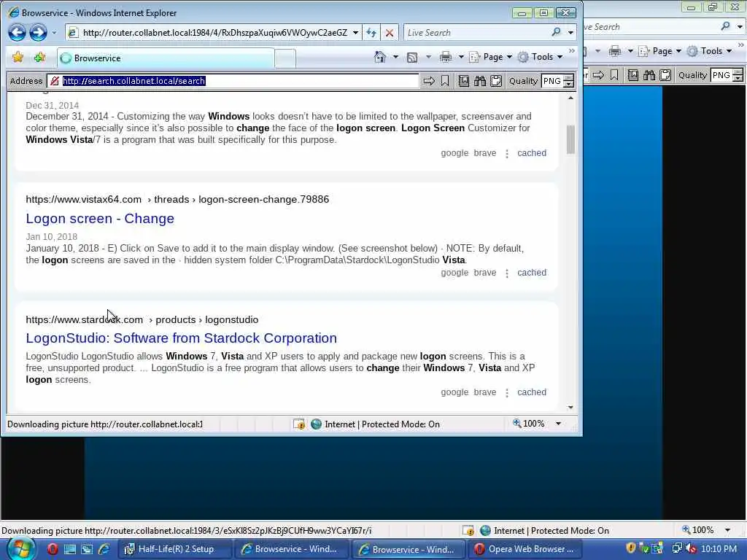
Task: Open the LogonStudio Stardock Corporation result
Action: (x=181, y=338)
